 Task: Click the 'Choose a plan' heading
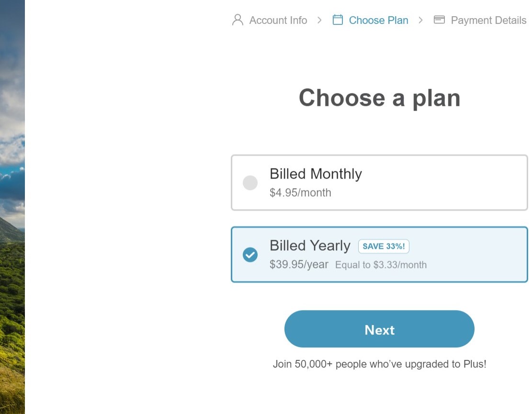point(379,98)
